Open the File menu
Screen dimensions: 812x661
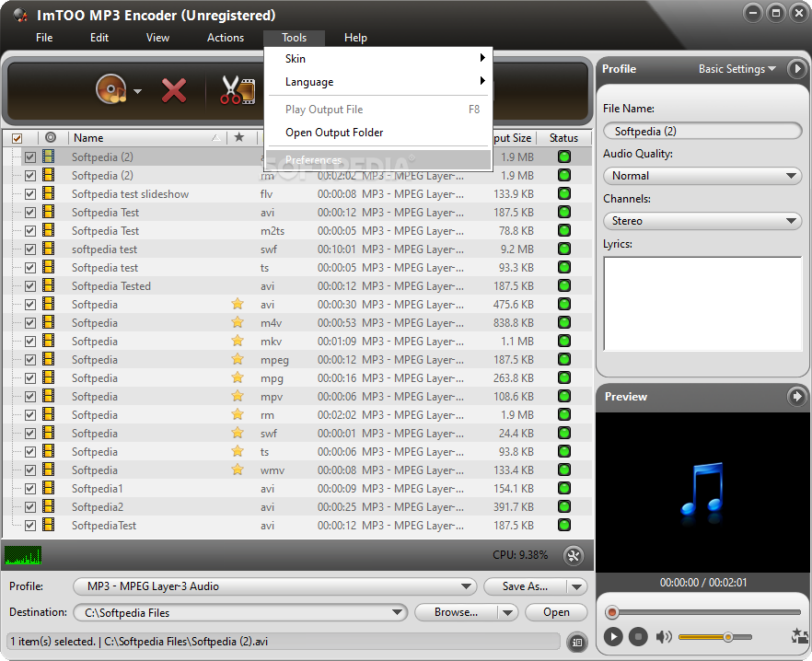click(44, 38)
